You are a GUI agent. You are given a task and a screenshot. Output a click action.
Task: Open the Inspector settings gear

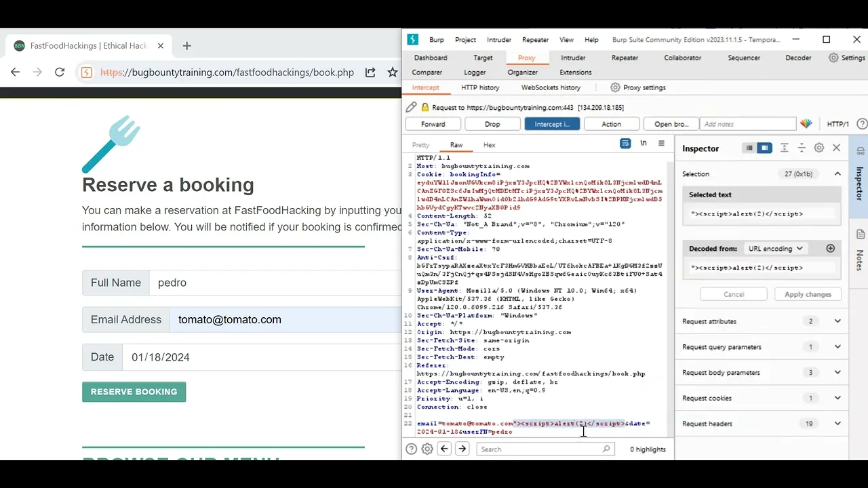point(818,148)
